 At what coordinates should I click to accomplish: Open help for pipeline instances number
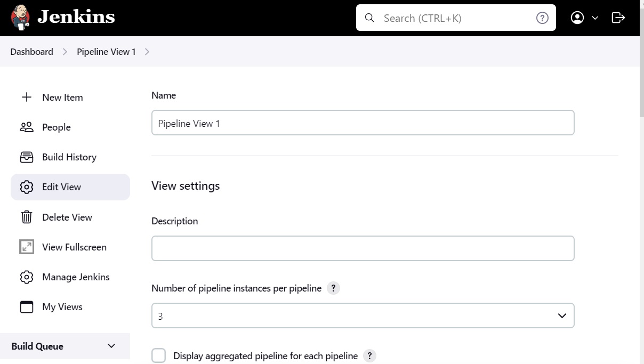coord(333,288)
